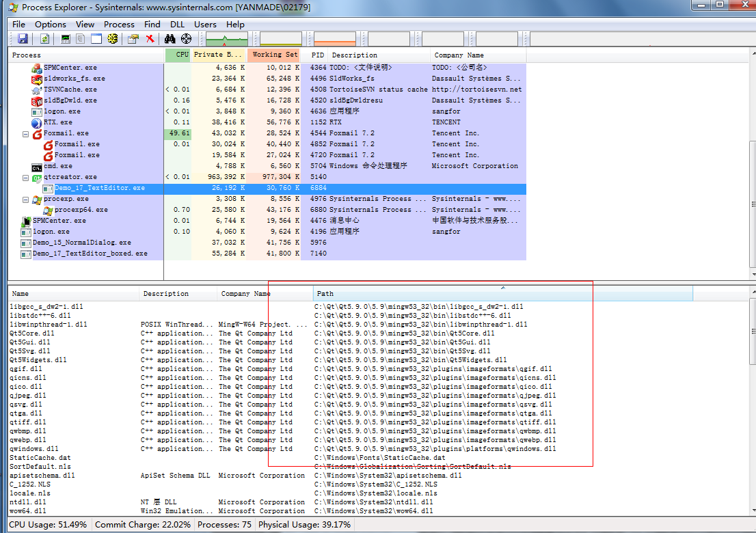Click the binoculars Find Handle icon
Screen dimensions: 756x533
tap(170, 38)
